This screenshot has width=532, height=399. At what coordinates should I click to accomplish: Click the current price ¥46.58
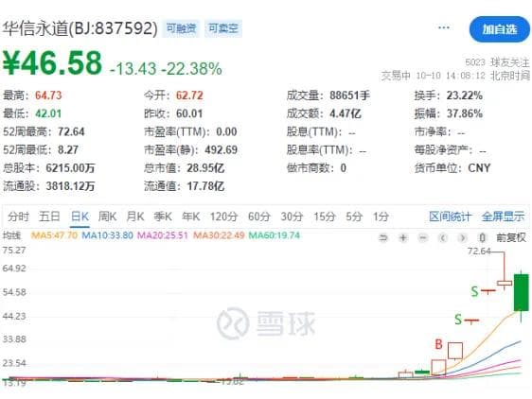coord(52,63)
